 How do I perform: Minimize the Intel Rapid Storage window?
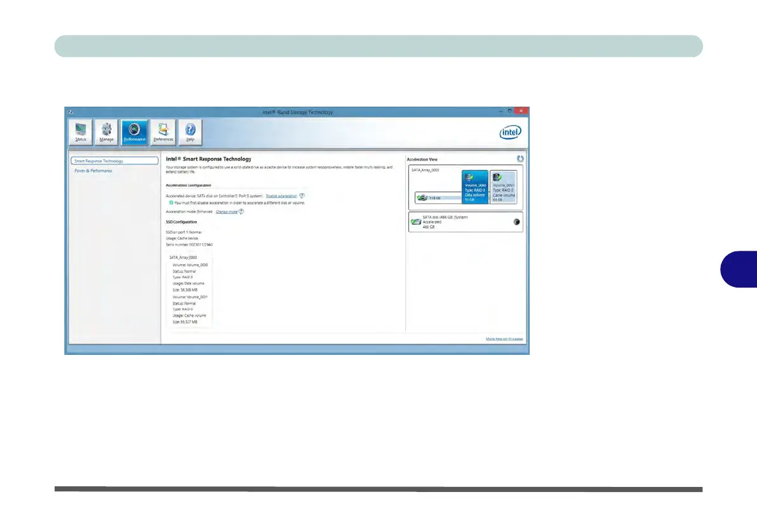point(500,111)
